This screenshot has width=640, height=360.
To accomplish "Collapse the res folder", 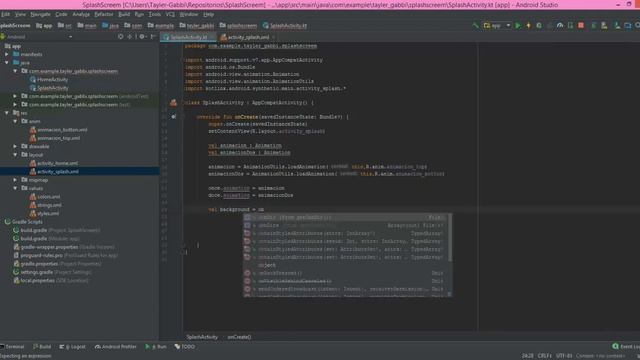I will point(7,113).
